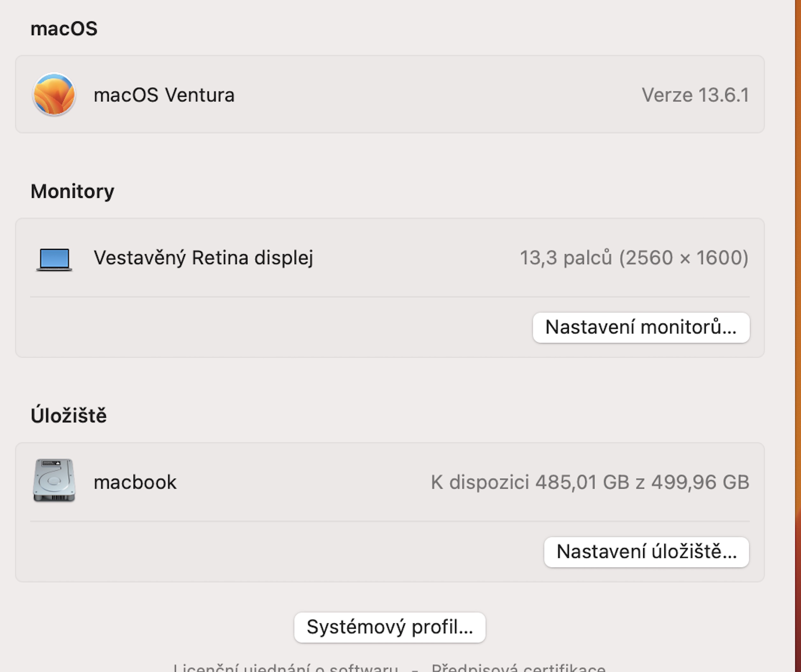Screen dimensions: 801x672
Task: Click the Verze 13.6.1 version text
Action: (695, 95)
